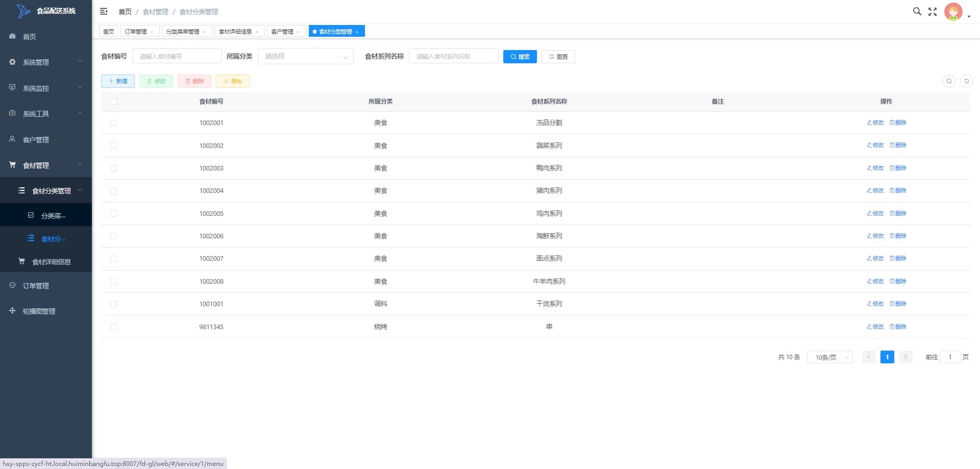Click the red 删除 toolbar button
Image resolution: width=980 pixels, height=469 pixels.
pyautogui.click(x=194, y=81)
